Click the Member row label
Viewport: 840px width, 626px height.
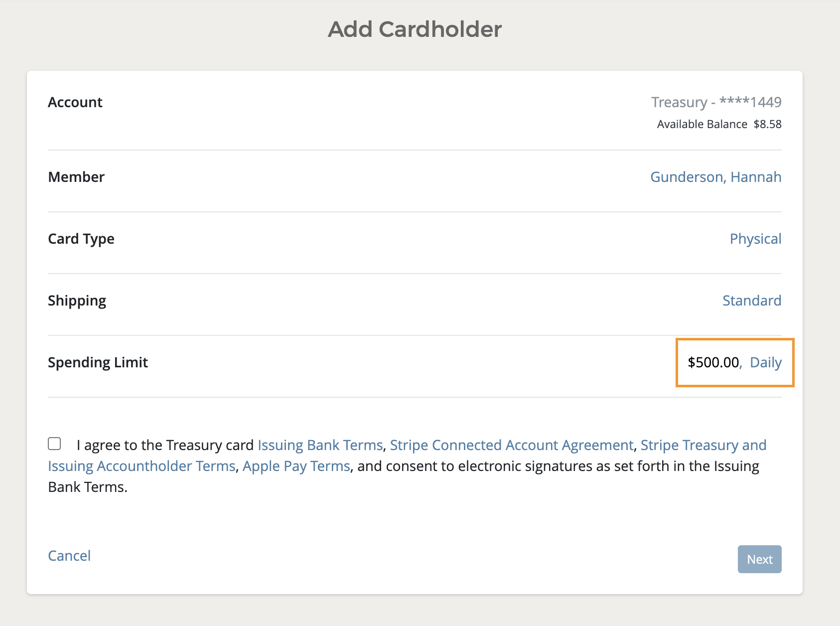(x=76, y=177)
